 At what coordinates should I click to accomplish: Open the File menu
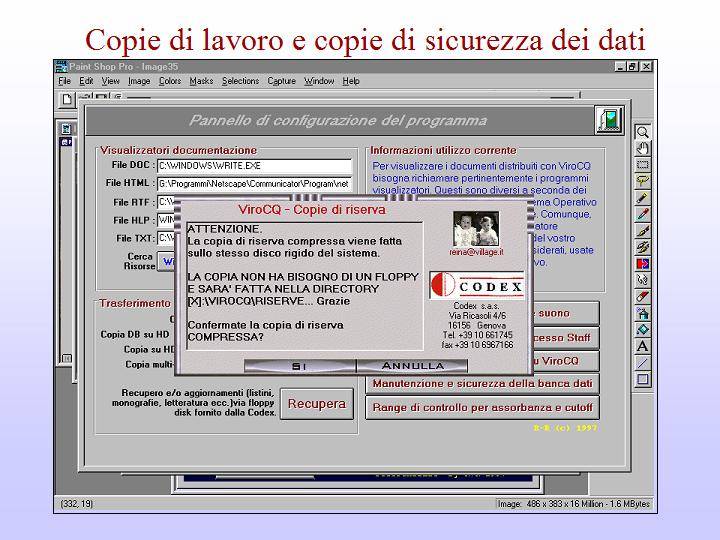pyautogui.click(x=64, y=81)
